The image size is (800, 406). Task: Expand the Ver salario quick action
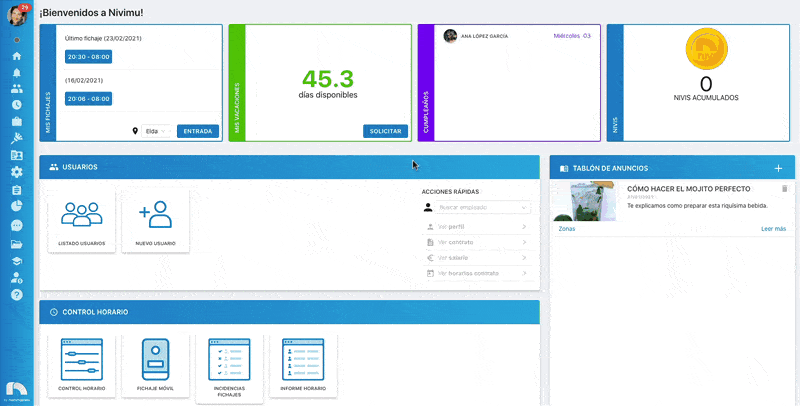477,258
